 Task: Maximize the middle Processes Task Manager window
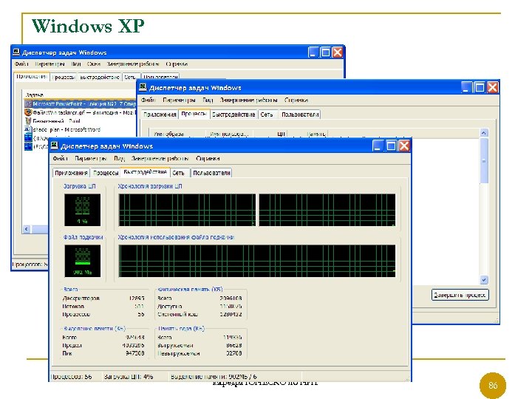coord(480,87)
